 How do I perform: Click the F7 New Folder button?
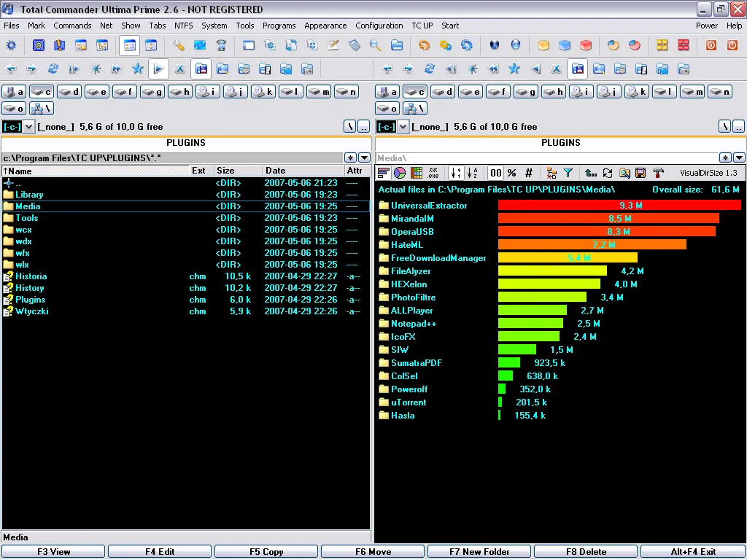(479, 551)
